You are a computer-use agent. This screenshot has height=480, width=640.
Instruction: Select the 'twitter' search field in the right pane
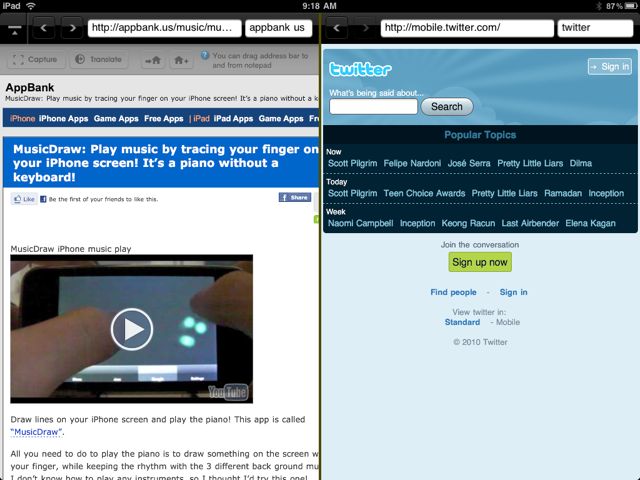pos(595,28)
